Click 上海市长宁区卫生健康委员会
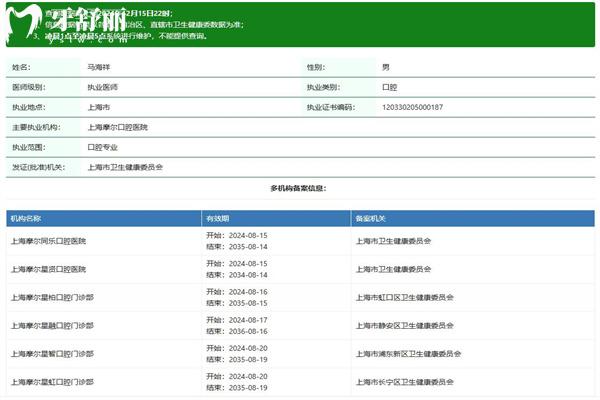This screenshot has width=600, height=400. click(405, 382)
